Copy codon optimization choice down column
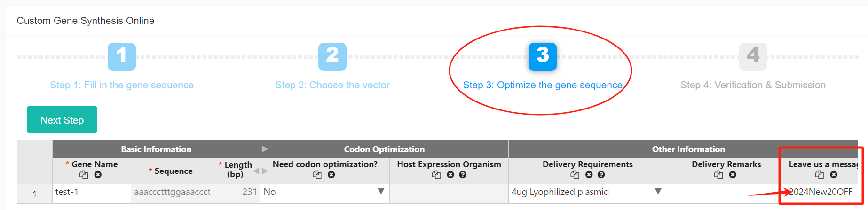Image resolution: width=868 pixels, height=210 pixels. (317, 175)
